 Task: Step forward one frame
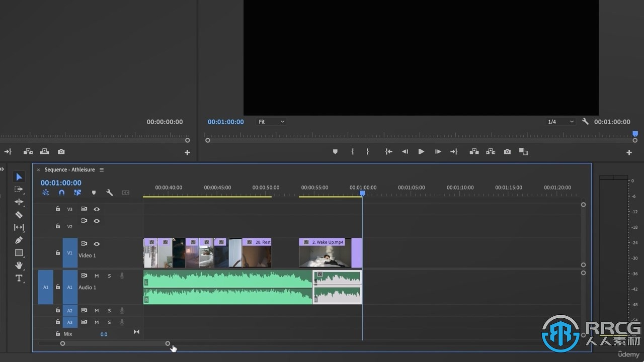438,152
